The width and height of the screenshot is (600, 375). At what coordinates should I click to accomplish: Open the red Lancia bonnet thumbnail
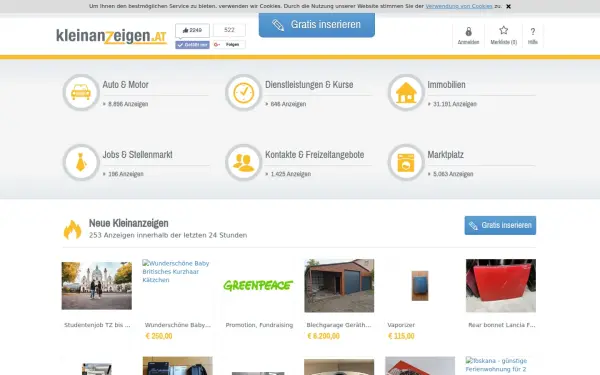(501, 286)
